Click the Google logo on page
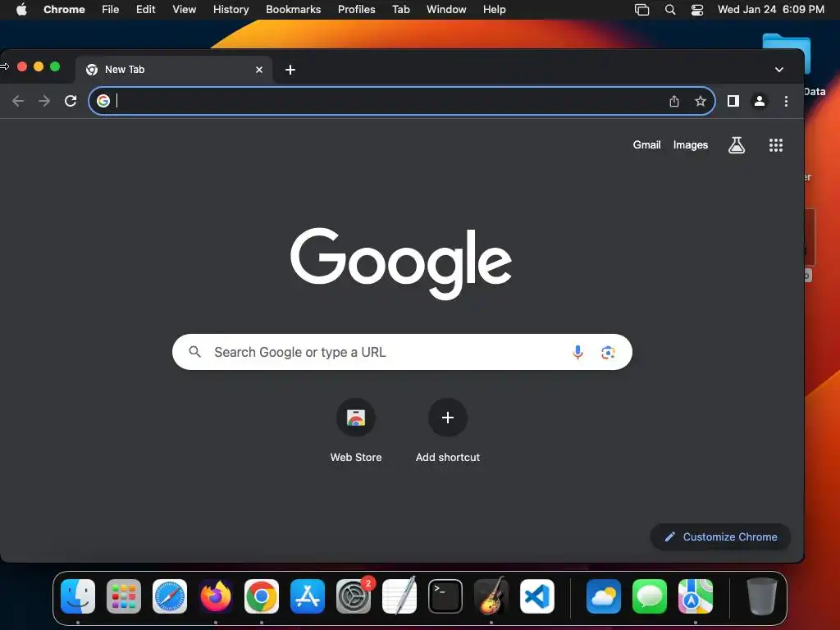 (400, 263)
